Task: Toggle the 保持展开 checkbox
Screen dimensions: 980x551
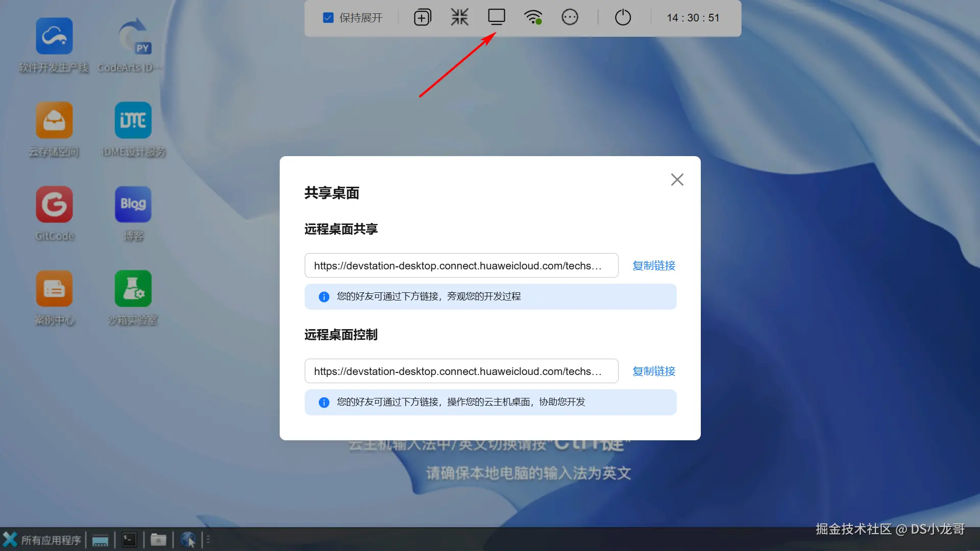Action: click(328, 18)
